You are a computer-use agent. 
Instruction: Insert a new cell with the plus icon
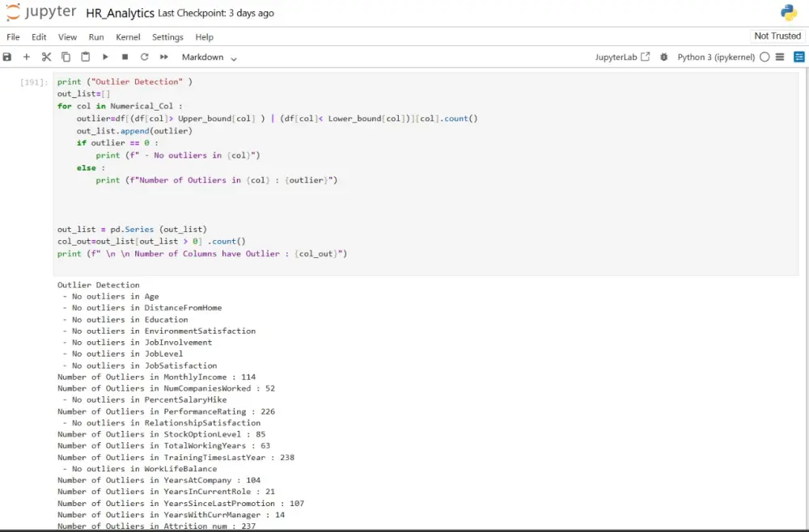(26, 57)
